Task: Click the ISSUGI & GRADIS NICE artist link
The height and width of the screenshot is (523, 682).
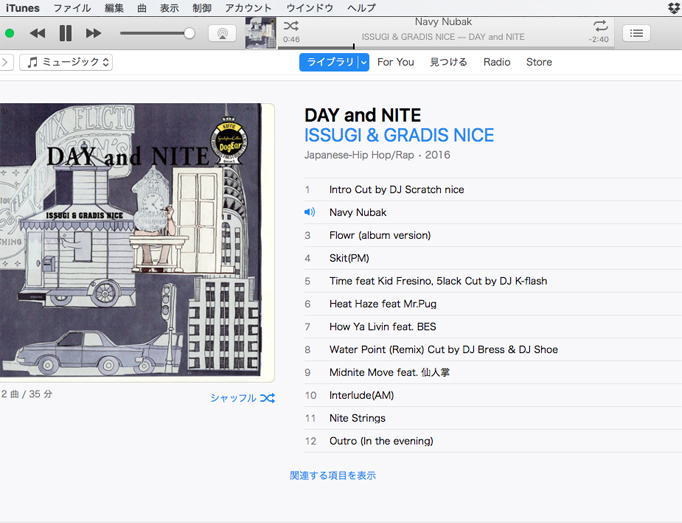Action: coord(399,135)
